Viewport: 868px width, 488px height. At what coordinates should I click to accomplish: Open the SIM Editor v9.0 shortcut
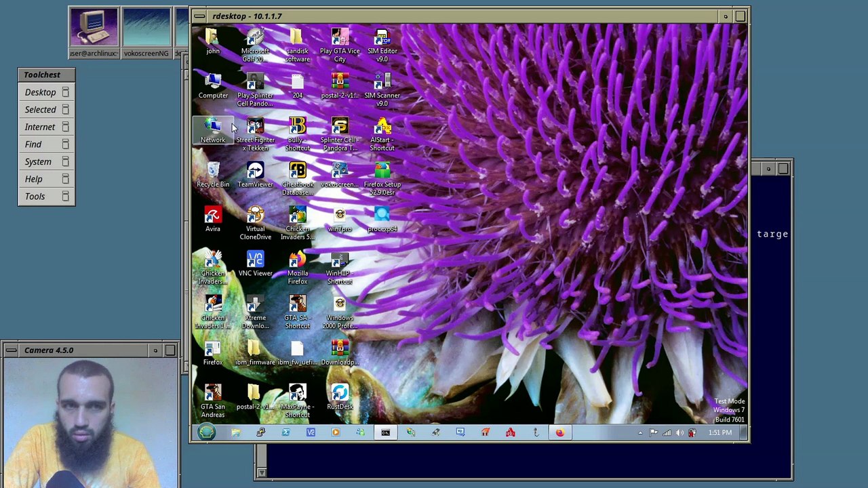coord(382,45)
